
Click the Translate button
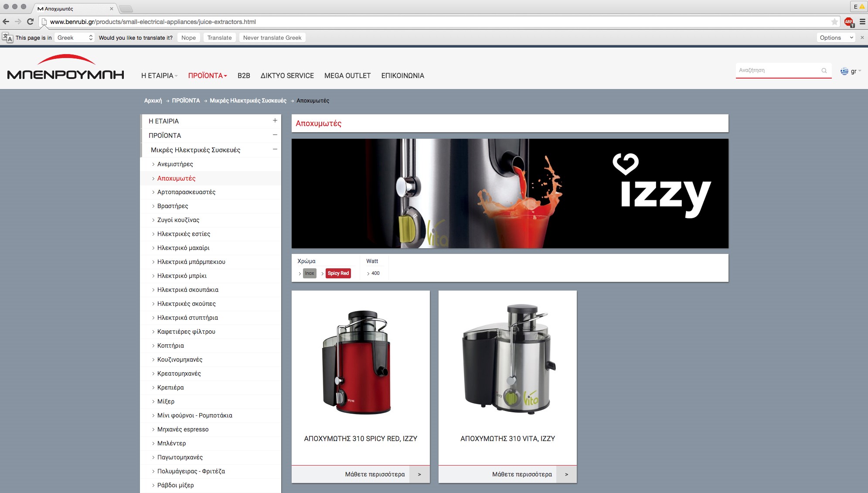(x=219, y=38)
